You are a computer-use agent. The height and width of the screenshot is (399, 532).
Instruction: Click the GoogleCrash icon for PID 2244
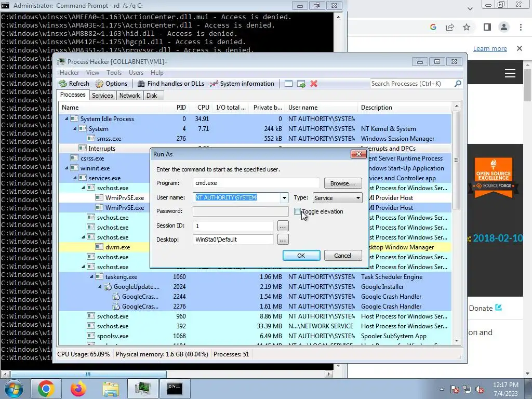tap(116, 297)
